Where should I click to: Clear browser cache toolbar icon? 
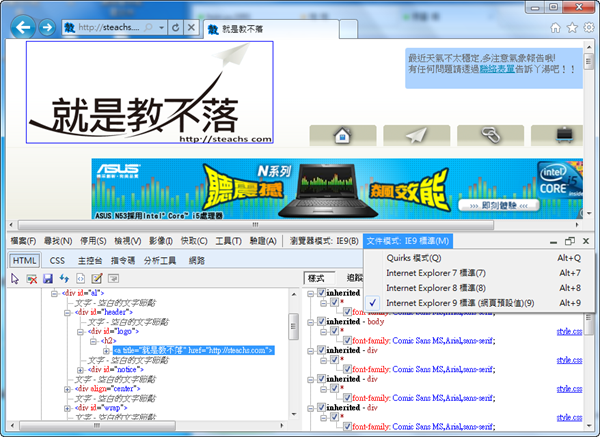coord(31,279)
